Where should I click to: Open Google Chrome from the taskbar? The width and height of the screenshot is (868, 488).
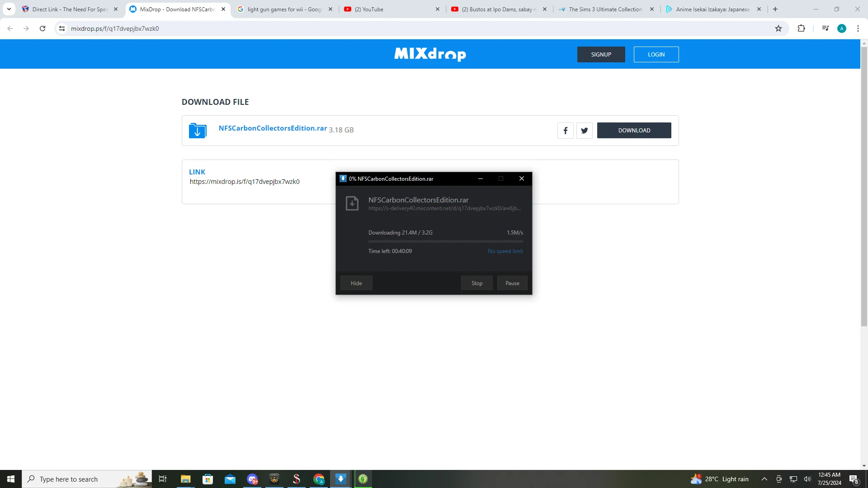(x=319, y=479)
